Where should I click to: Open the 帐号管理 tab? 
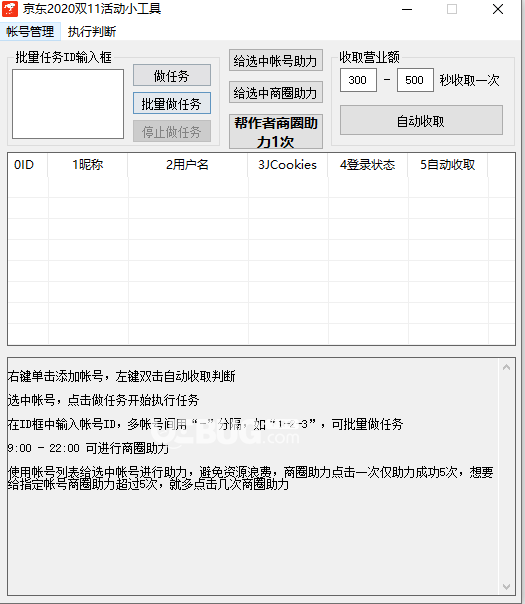tap(30, 32)
